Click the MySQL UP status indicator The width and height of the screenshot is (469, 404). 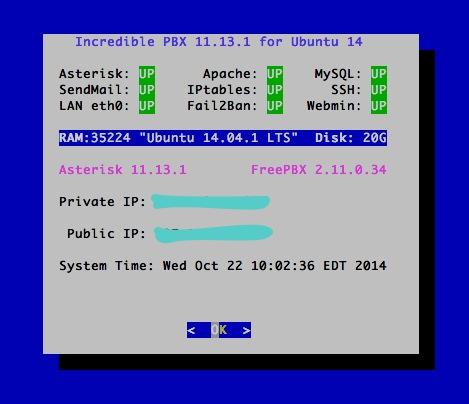379,74
